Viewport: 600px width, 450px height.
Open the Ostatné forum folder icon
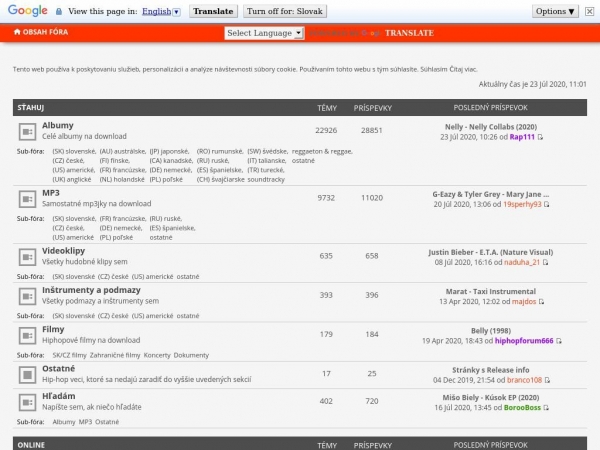[x=27, y=375]
